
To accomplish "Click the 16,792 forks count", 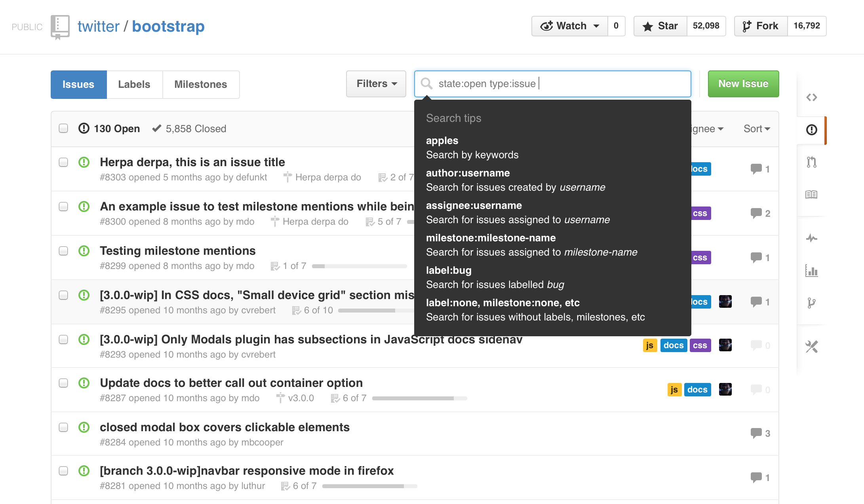I will tap(807, 26).
